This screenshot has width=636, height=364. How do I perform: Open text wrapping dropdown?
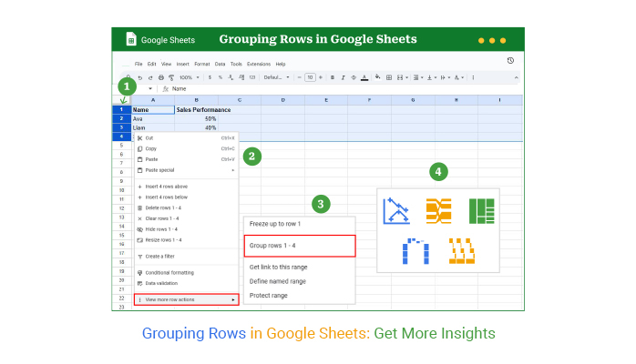click(x=445, y=77)
